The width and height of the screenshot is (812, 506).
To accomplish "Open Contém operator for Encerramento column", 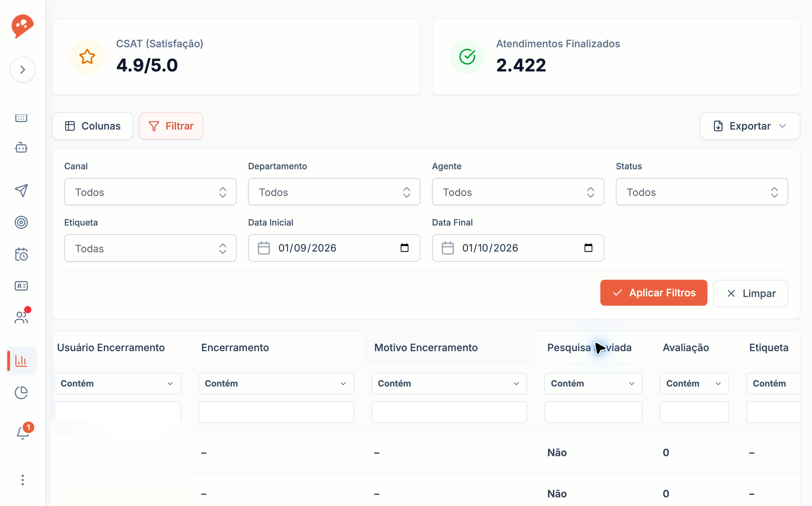I will point(276,384).
